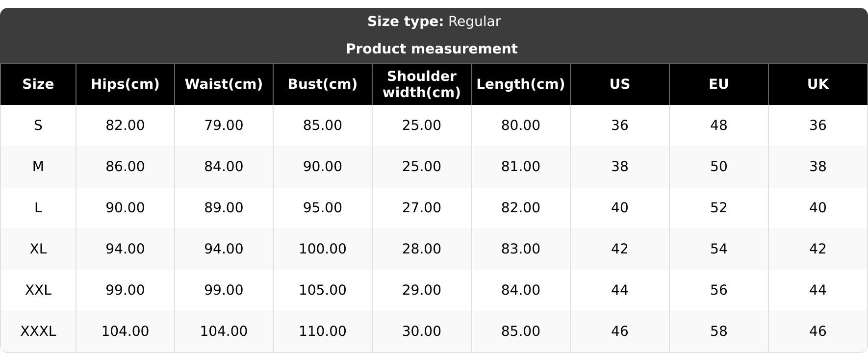Click the Hips(cm) column header
868x353 pixels.
125,84
